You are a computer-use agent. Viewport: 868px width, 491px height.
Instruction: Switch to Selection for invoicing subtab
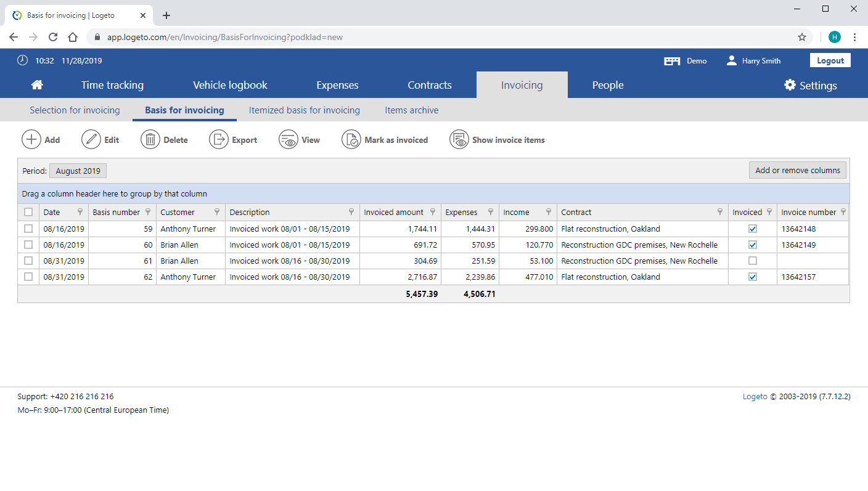75,110
